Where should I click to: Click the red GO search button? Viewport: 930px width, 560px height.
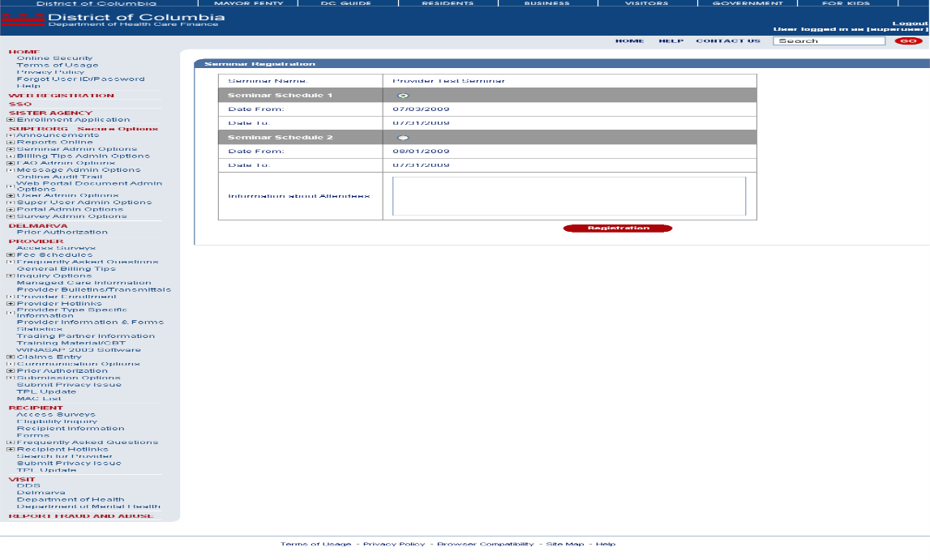click(x=908, y=41)
